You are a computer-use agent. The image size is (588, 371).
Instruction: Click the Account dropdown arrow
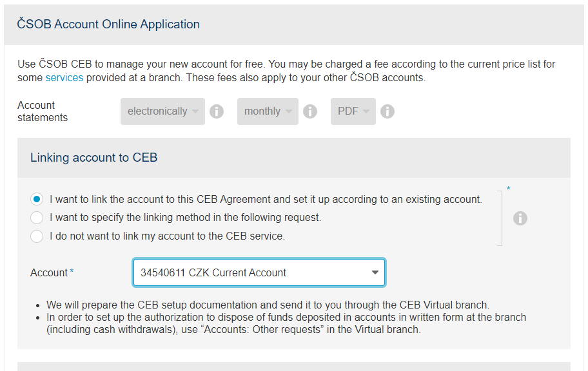pos(375,272)
